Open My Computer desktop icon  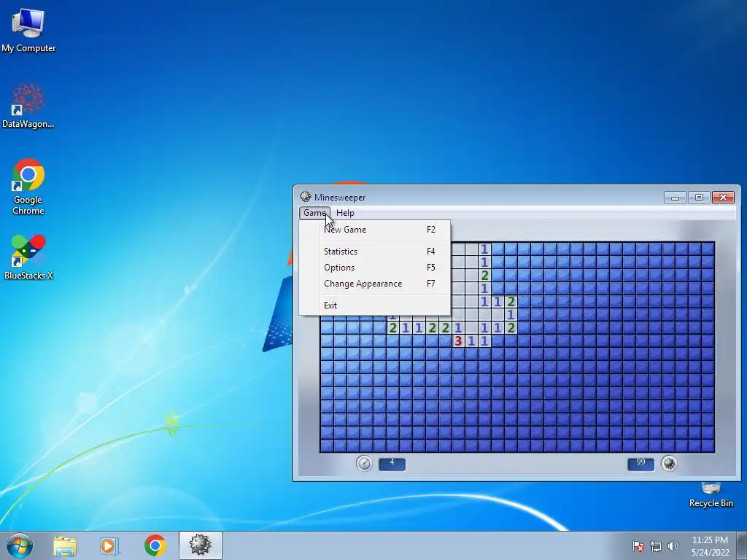28,31
